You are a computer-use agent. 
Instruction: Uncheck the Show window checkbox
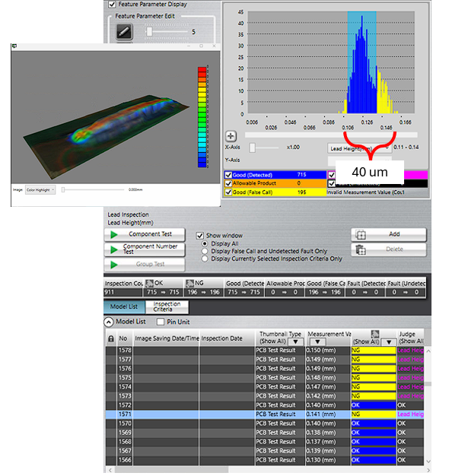(x=200, y=236)
